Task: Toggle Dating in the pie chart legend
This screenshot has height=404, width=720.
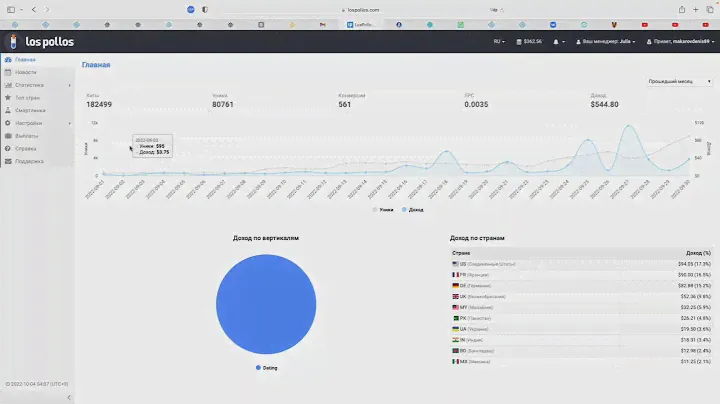Action: pyautogui.click(x=266, y=368)
